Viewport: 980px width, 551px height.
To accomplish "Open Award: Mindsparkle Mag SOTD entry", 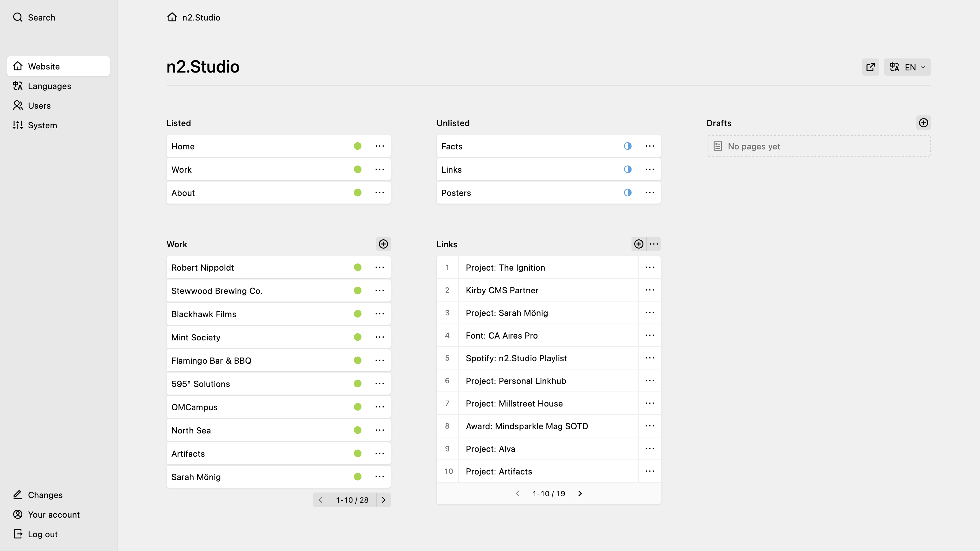I will tap(527, 426).
